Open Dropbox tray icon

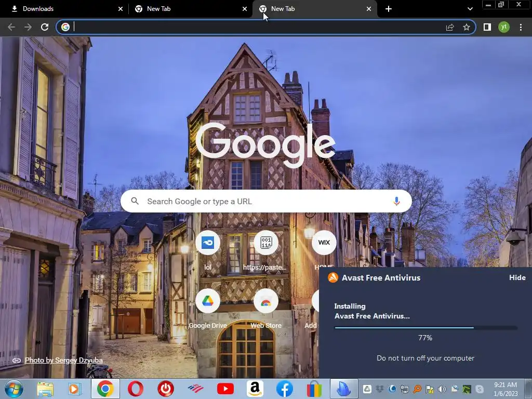point(380,389)
